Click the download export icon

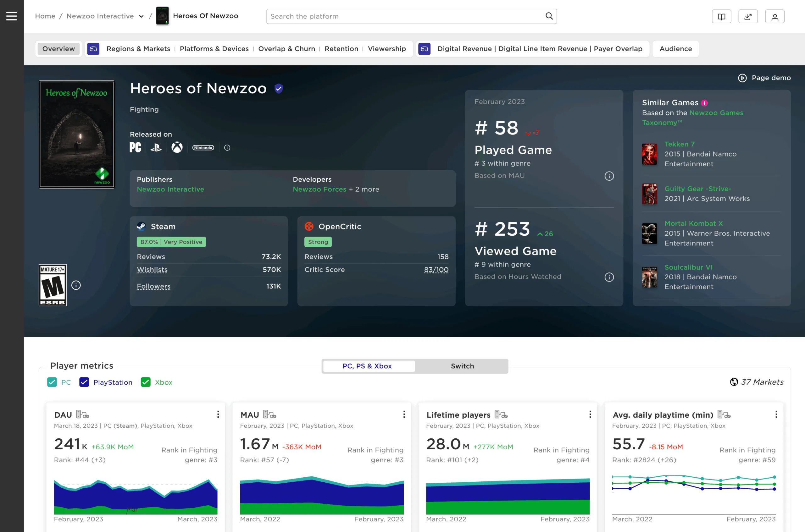(748, 17)
